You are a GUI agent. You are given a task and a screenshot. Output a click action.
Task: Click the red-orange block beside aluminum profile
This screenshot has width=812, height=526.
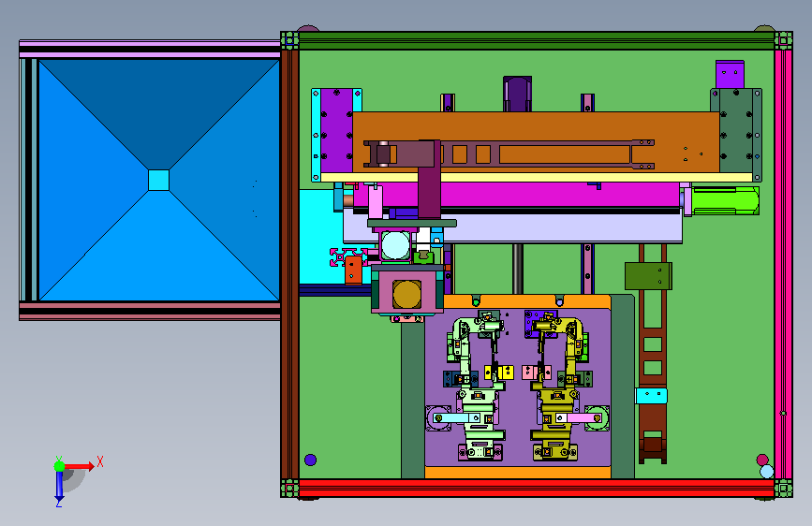point(354,270)
